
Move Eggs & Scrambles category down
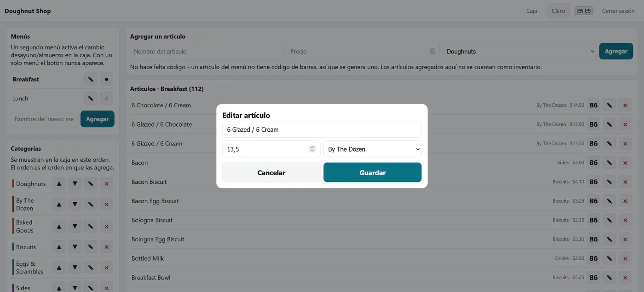[75, 268]
